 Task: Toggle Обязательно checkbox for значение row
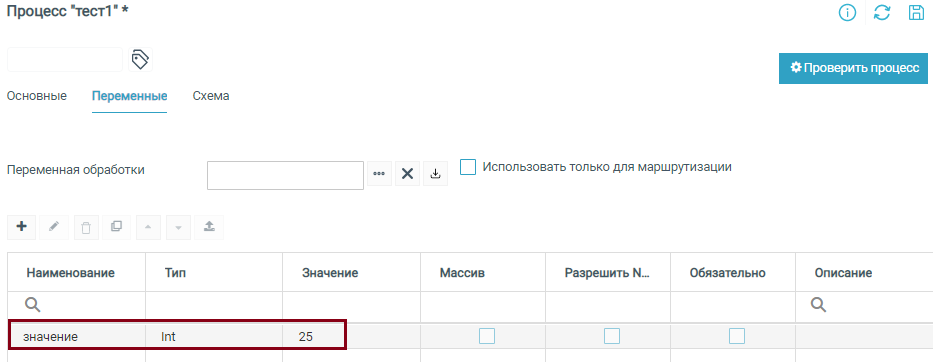737,336
